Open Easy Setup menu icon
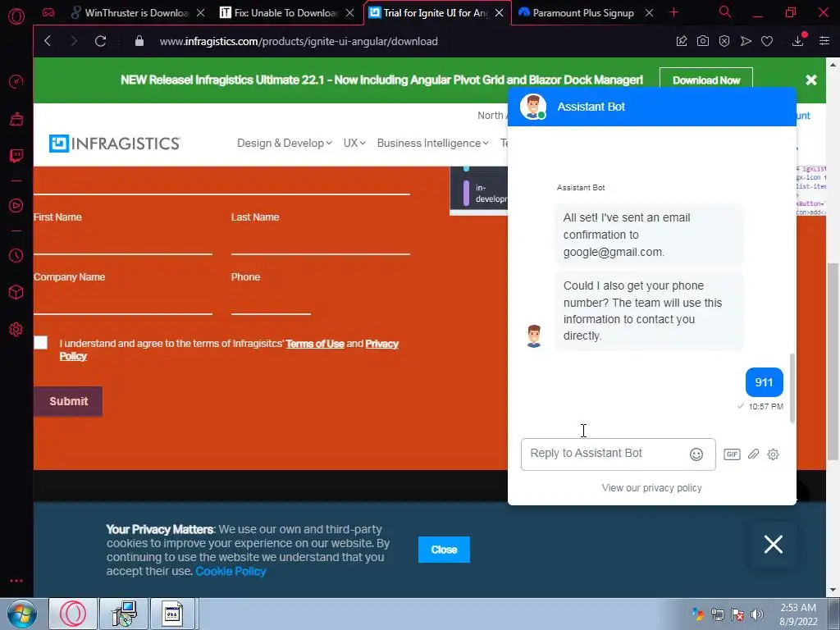Screen dimensions: 840x630 click(824, 41)
